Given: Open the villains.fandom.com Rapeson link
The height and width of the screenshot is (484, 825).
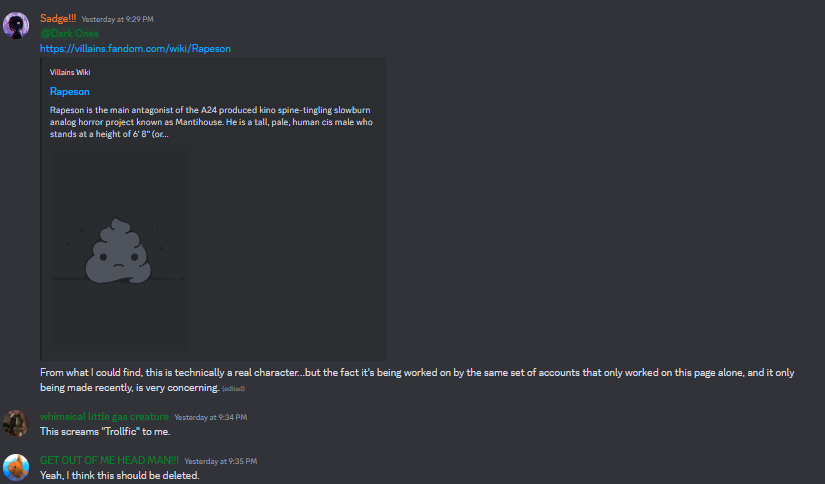Looking at the screenshot, I should click(135, 48).
